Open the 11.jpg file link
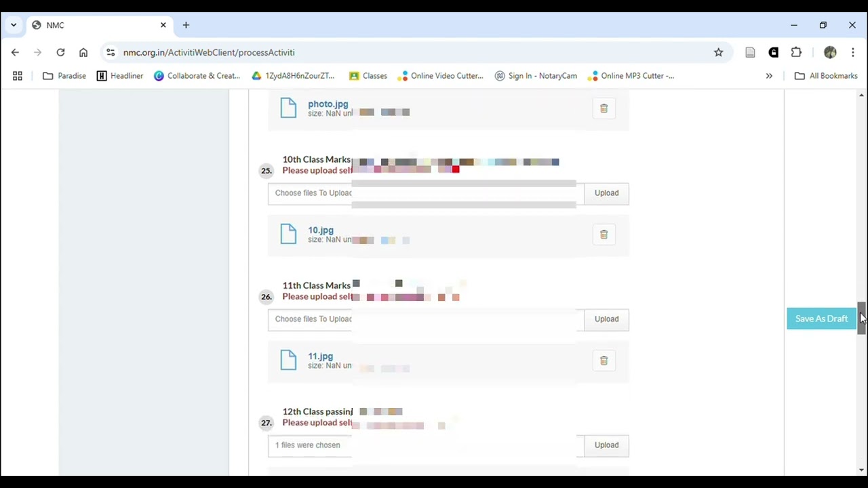The image size is (868, 488). 320,357
